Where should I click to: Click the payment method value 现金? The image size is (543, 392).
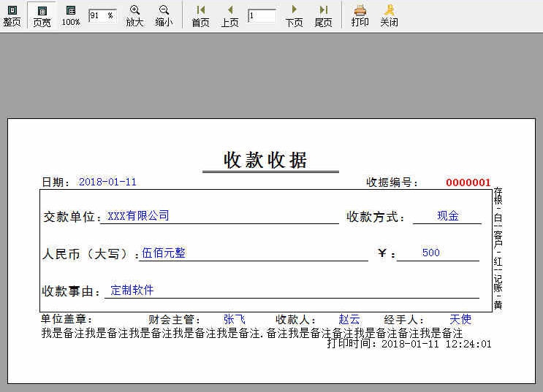[448, 216]
